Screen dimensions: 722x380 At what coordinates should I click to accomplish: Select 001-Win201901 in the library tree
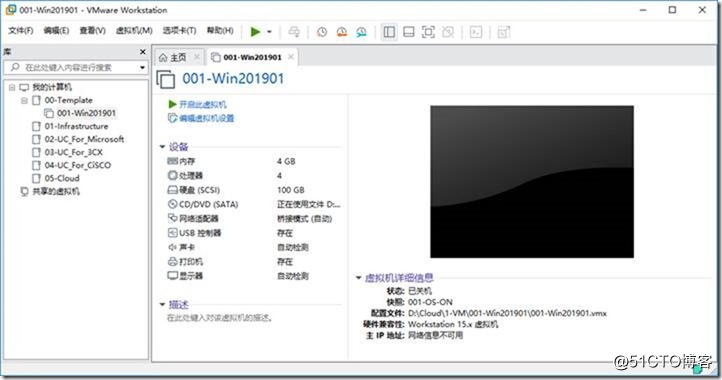pyautogui.click(x=86, y=113)
